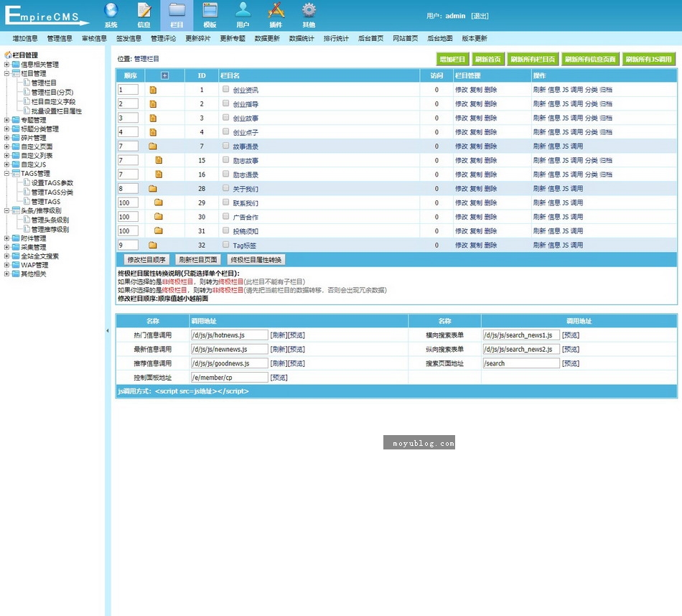The width and height of the screenshot is (682, 616).
Task: Tick the checkbox for 创业故事
Action: coord(225,118)
